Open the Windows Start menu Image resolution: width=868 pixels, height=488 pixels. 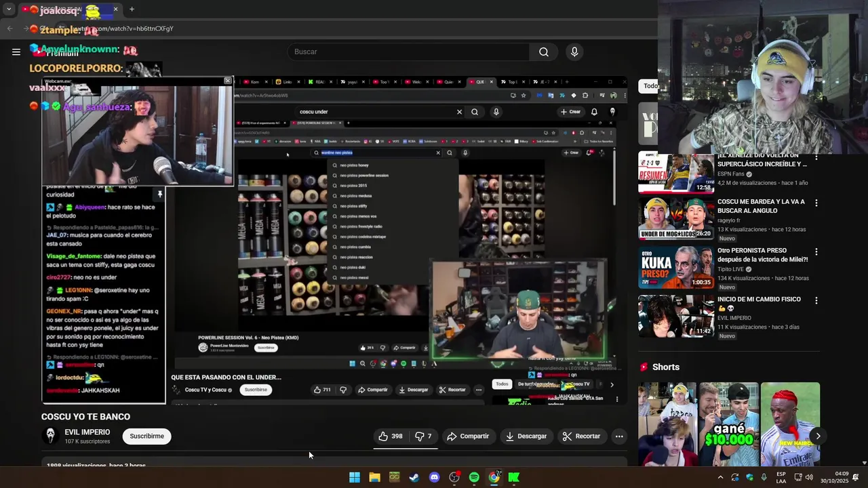click(355, 477)
